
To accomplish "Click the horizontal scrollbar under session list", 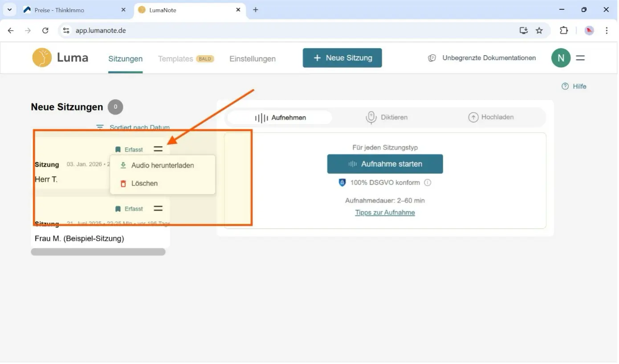I will click(x=98, y=252).
